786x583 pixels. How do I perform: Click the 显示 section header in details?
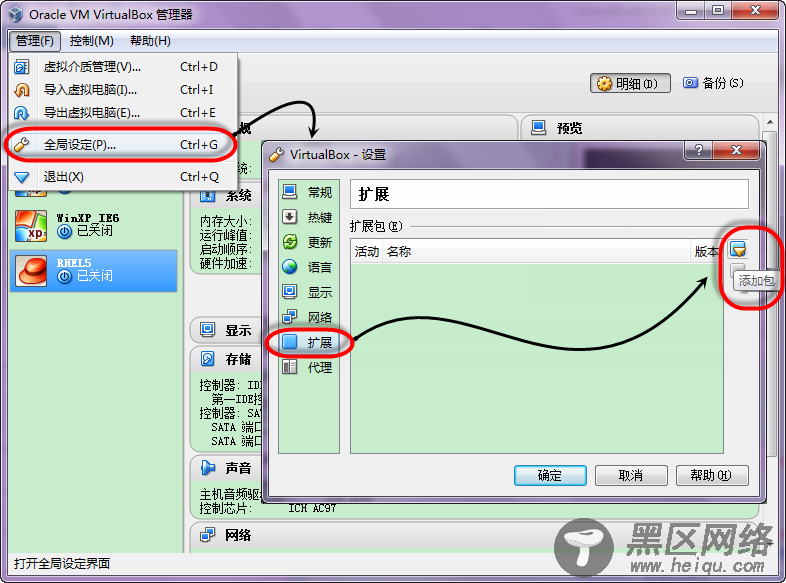click(238, 331)
